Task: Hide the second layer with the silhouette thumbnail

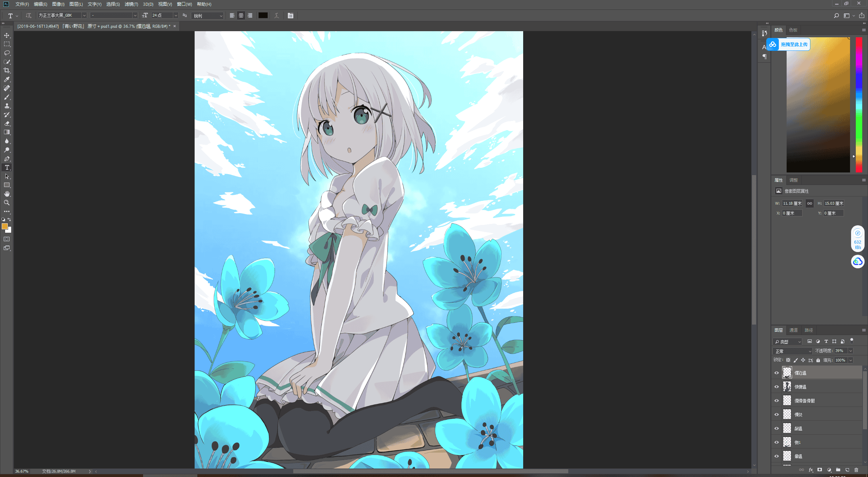Action: point(776,387)
